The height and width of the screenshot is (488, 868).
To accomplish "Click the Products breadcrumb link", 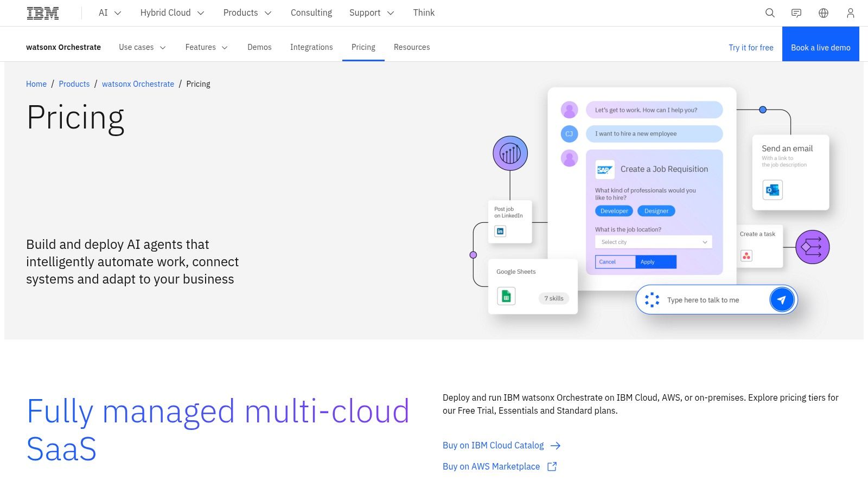I will tap(74, 84).
